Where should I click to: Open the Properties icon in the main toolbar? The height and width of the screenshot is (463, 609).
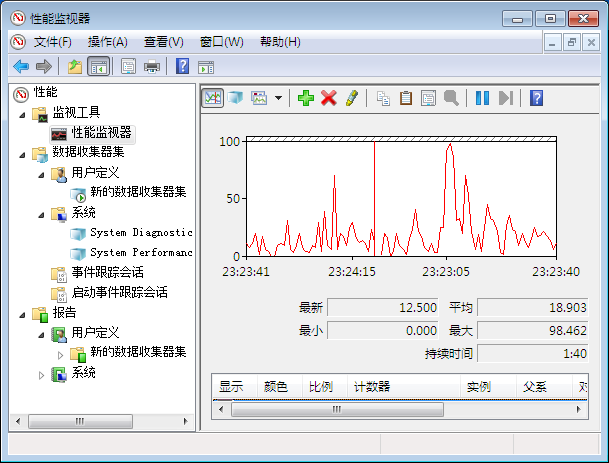point(129,66)
